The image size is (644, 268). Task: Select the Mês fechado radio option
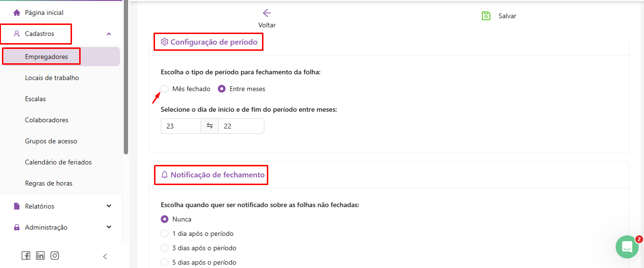pyautogui.click(x=165, y=89)
